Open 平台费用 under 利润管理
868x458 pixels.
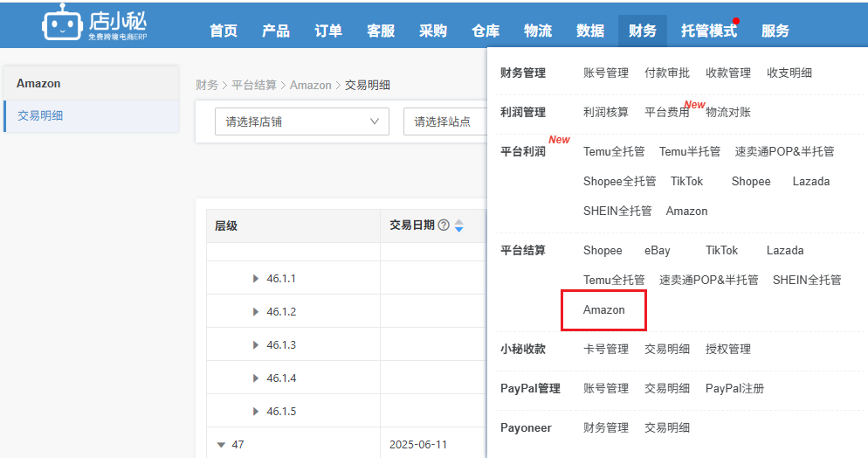667,113
